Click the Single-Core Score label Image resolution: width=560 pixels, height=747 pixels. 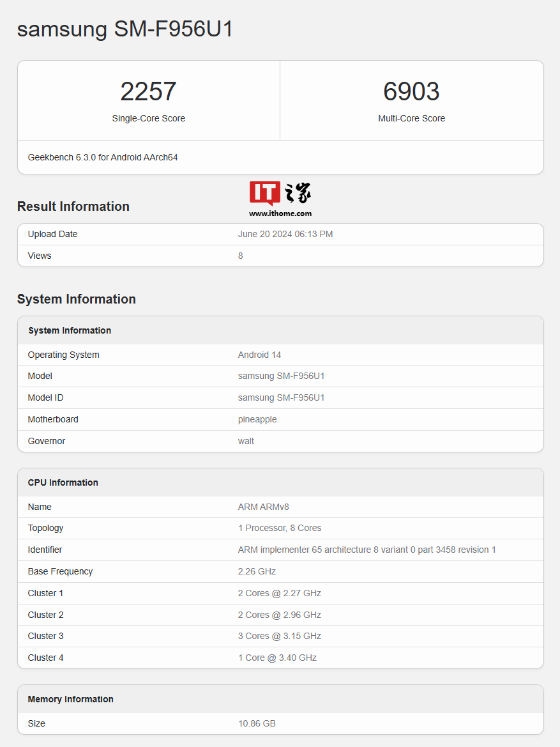(x=148, y=118)
